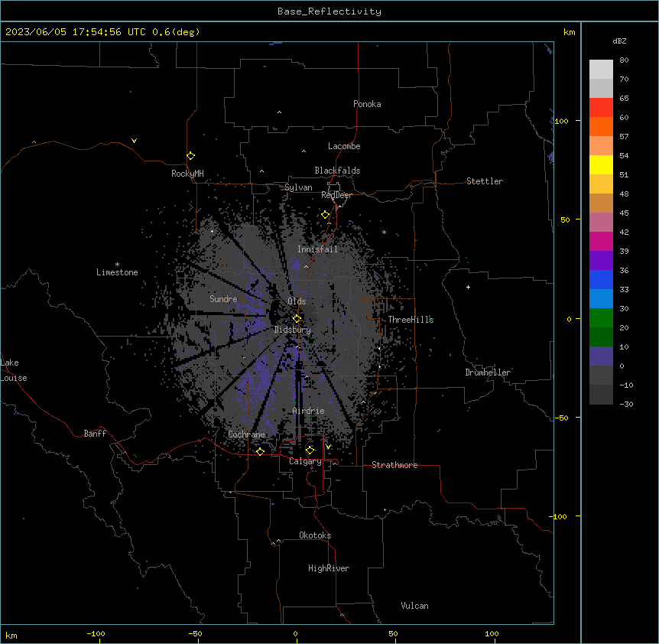This screenshot has height=644, width=659.
Task: Click the 100 tick on right axis
Action: coord(561,121)
